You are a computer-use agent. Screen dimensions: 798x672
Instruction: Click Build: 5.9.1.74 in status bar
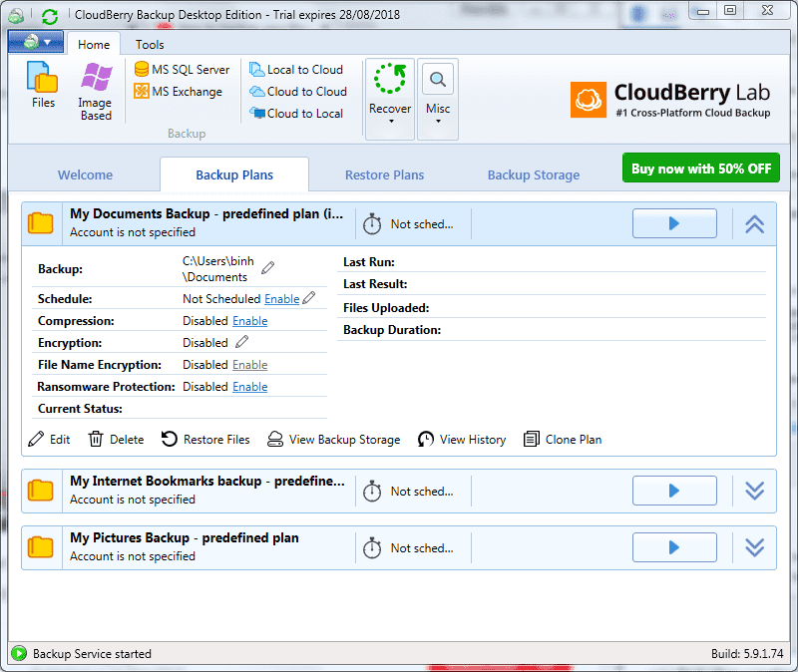pyautogui.click(x=747, y=654)
